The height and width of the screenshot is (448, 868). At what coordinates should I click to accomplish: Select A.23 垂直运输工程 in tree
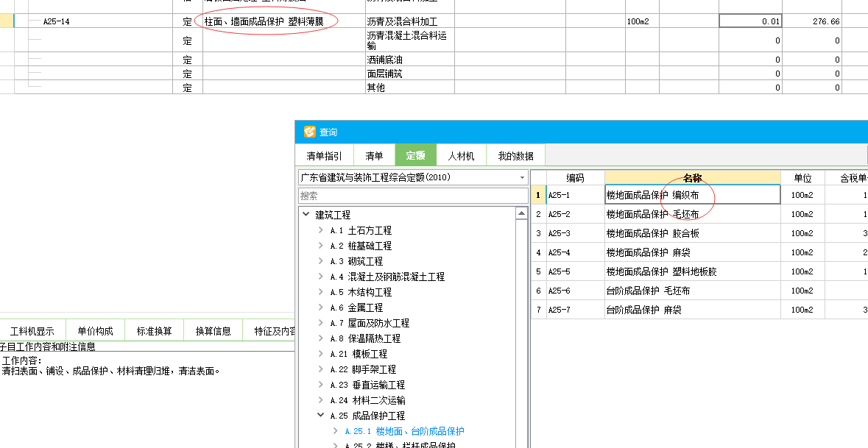pos(367,385)
